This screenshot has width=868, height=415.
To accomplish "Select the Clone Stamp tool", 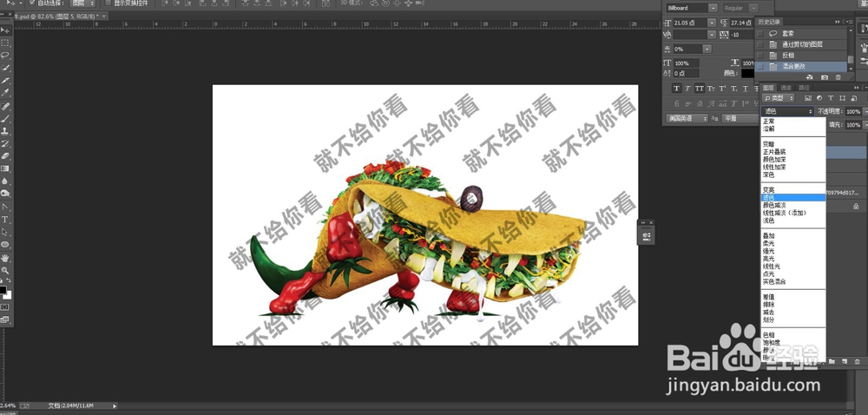I will click(5, 131).
